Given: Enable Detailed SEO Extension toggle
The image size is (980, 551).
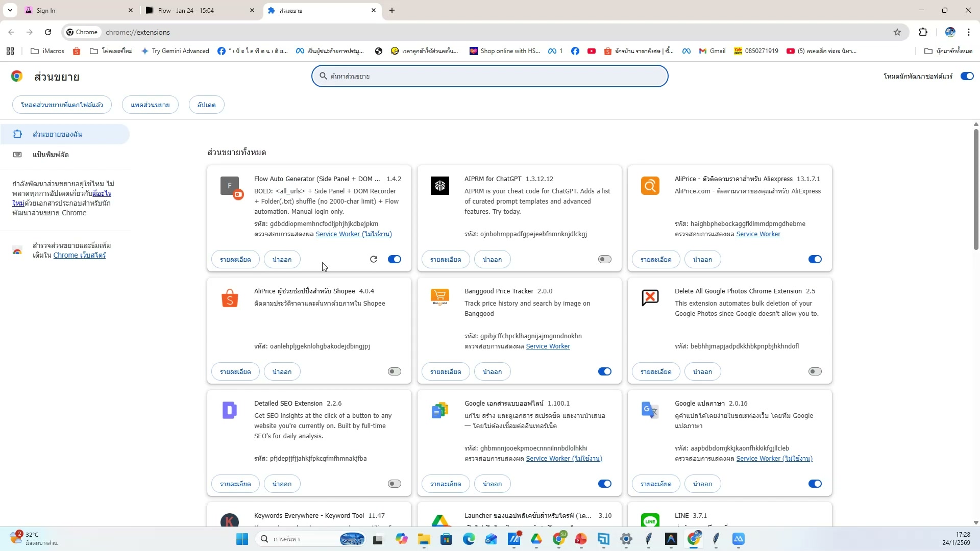Looking at the screenshot, I should [395, 484].
